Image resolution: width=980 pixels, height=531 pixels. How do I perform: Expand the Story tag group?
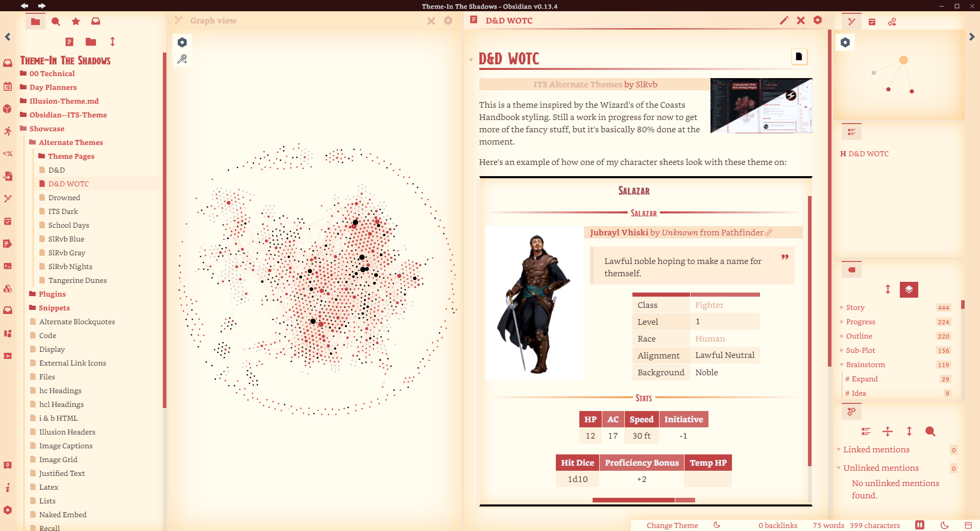pos(842,307)
